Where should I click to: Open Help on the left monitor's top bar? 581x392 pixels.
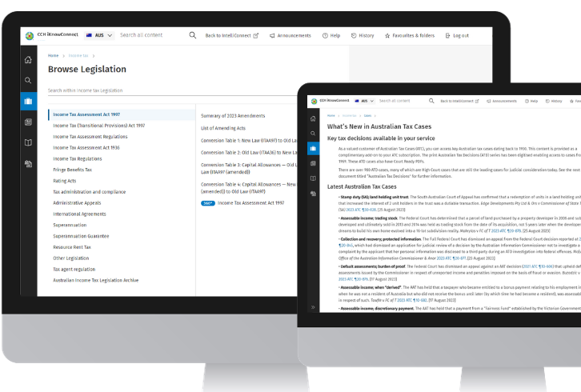[x=331, y=36]
